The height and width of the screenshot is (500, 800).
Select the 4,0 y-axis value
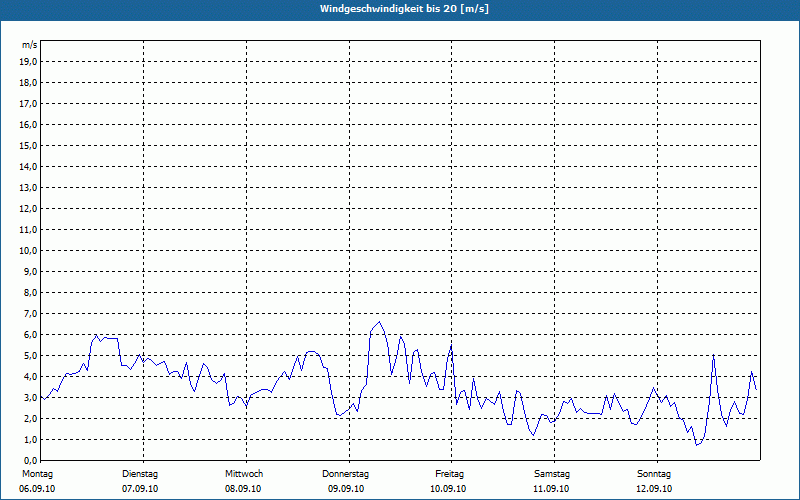(31, 376)
